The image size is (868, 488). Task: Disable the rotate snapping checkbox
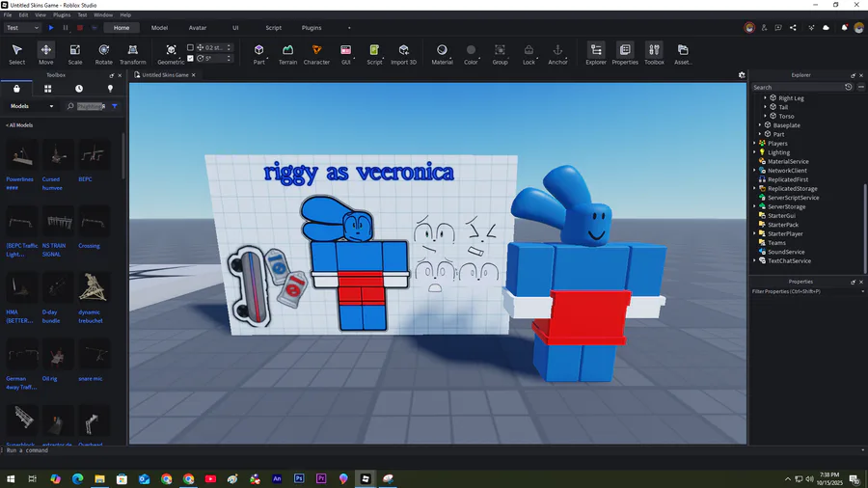click(x=190, y=58)
